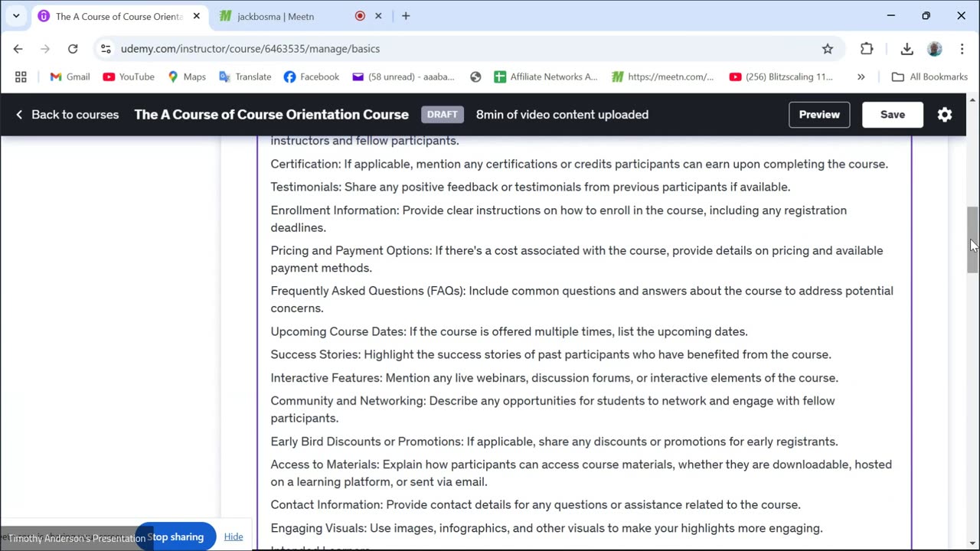The image size is (980, 551).
Task: Bookmark this page with the star icon
Action: coord(828,48)
